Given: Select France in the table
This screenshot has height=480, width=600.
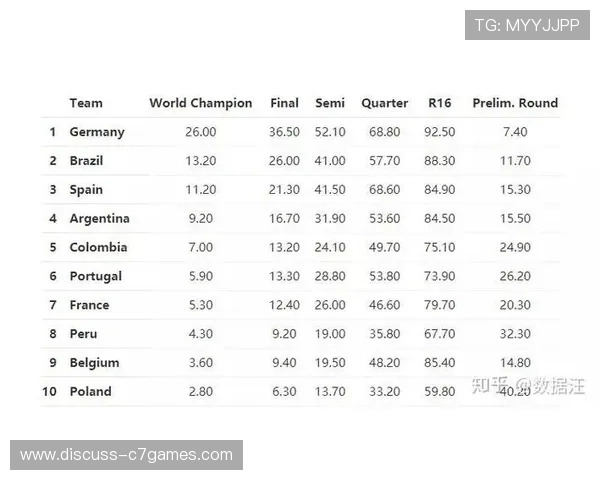Looking at the screenshot, I should [89, 306].
